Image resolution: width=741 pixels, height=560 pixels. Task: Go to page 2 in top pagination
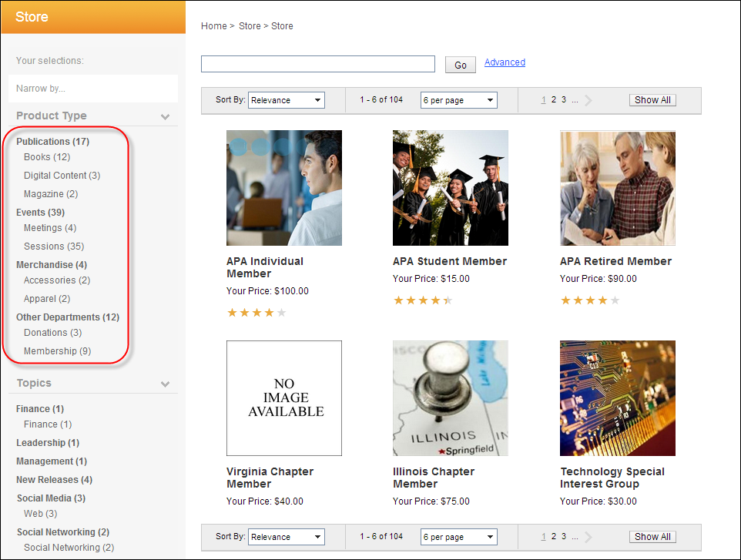(x=554, y=99)
